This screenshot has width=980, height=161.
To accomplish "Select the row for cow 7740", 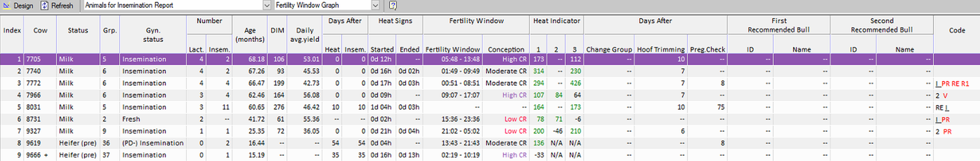I will [490, 71].
